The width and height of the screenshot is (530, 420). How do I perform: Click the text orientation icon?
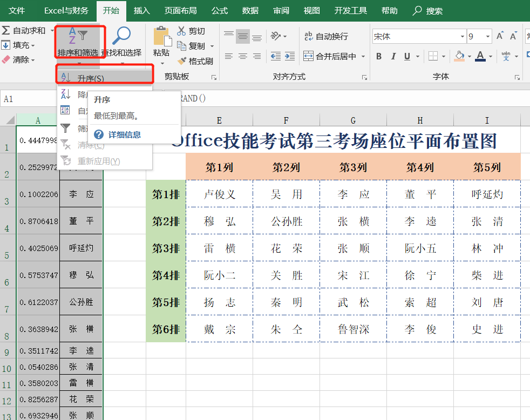pos(276,36)
